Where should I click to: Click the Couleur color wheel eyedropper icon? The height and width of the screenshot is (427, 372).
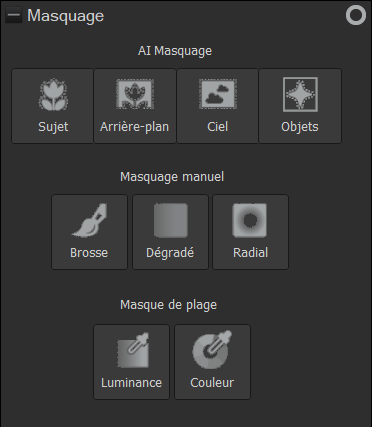tap(212, 350)
